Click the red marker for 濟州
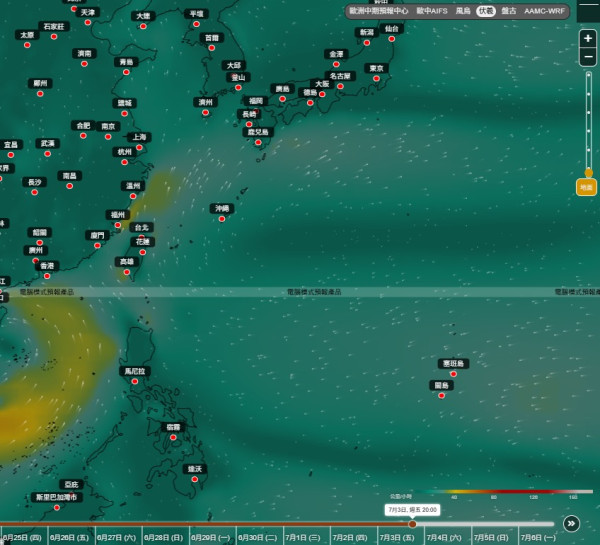600x545 pixels. [205, 113]
